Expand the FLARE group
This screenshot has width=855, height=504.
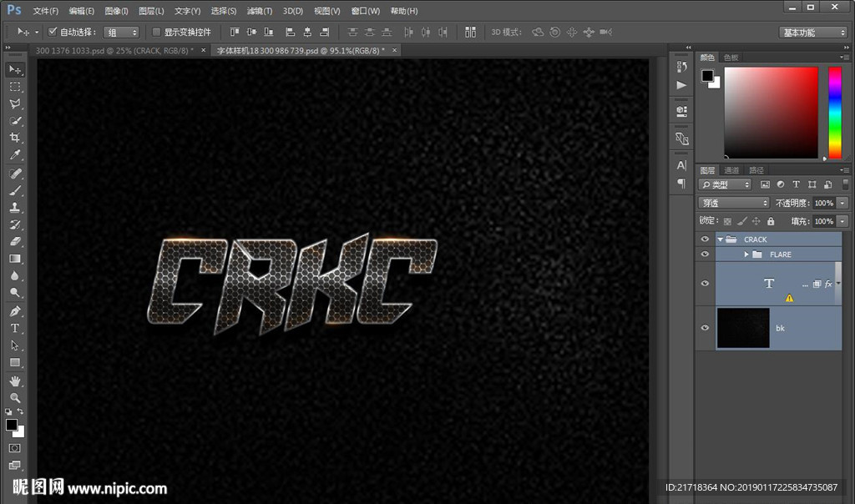click(x=746, y=255)
